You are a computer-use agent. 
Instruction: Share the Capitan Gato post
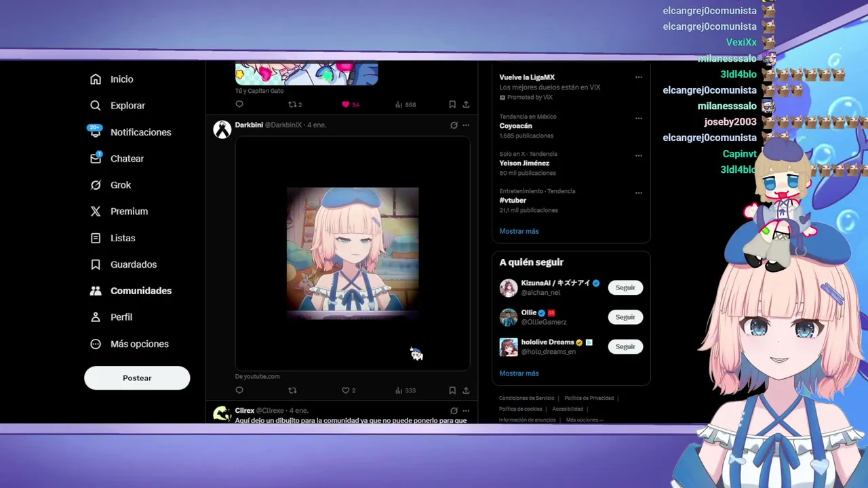click(x=466, y=104)
